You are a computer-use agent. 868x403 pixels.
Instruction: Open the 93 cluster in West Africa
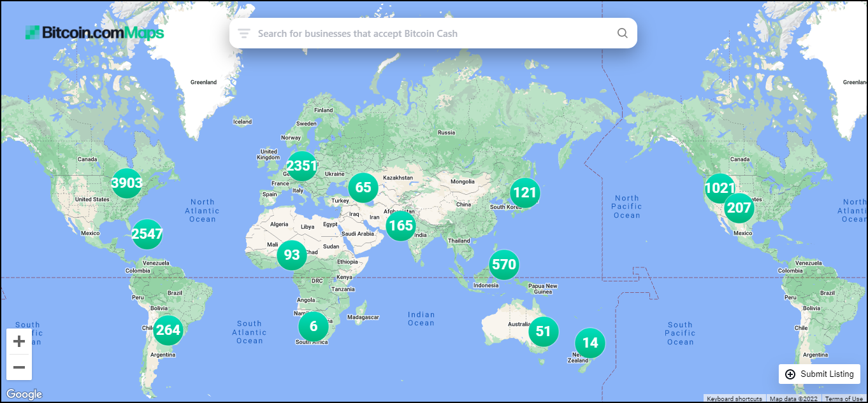(x=292, y=255)
